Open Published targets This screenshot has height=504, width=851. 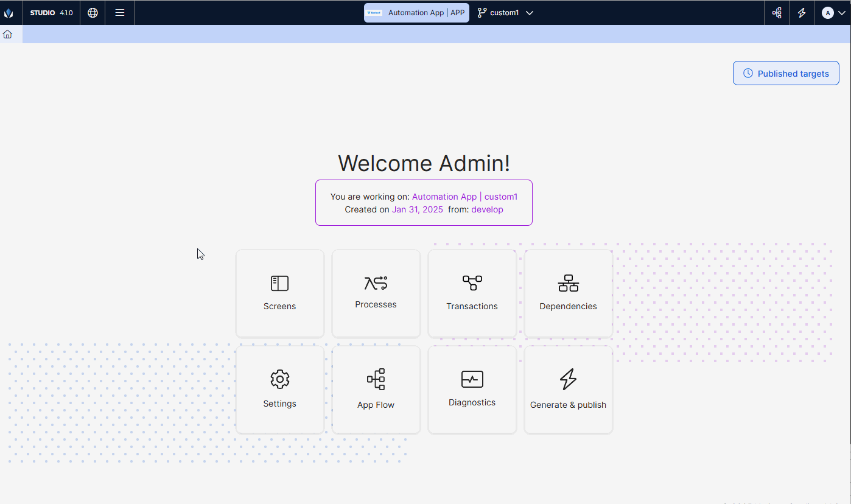[786, 74]
